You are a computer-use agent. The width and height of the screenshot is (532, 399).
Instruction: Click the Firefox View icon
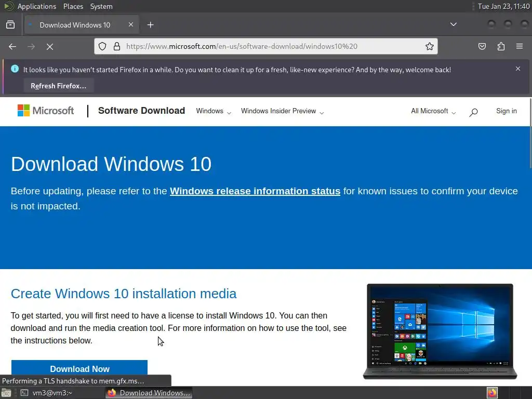tap(10, 25)
